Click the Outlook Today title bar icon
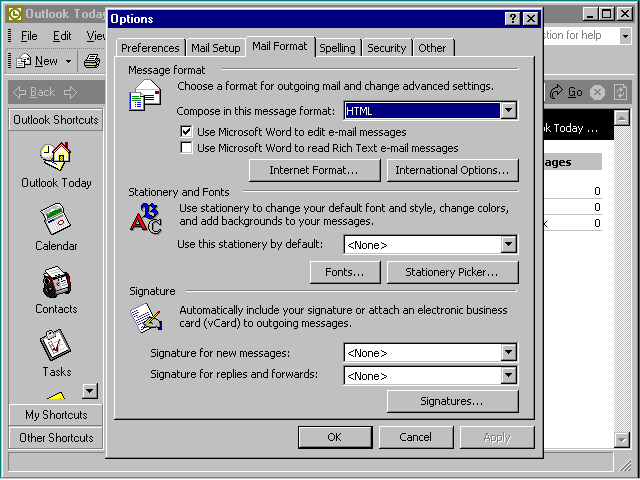The width and height of the screenshot is (640, 480). [x=15, y=14]
